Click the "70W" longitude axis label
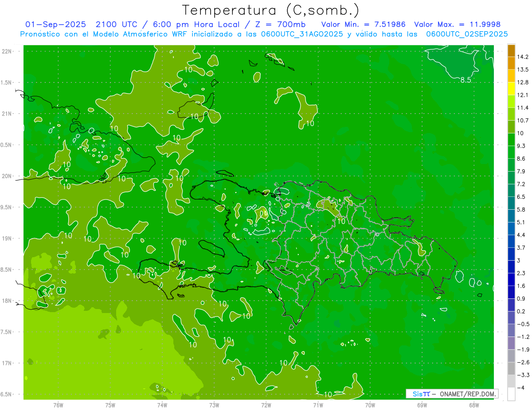Image resolution: width=532 pixels, height=411 pixels. tap(370, 405)
